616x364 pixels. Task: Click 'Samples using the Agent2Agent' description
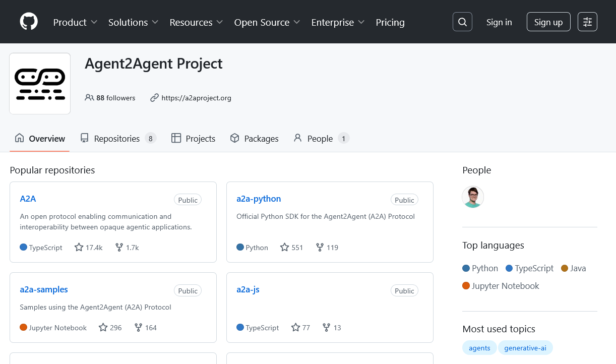coord(95,307)
